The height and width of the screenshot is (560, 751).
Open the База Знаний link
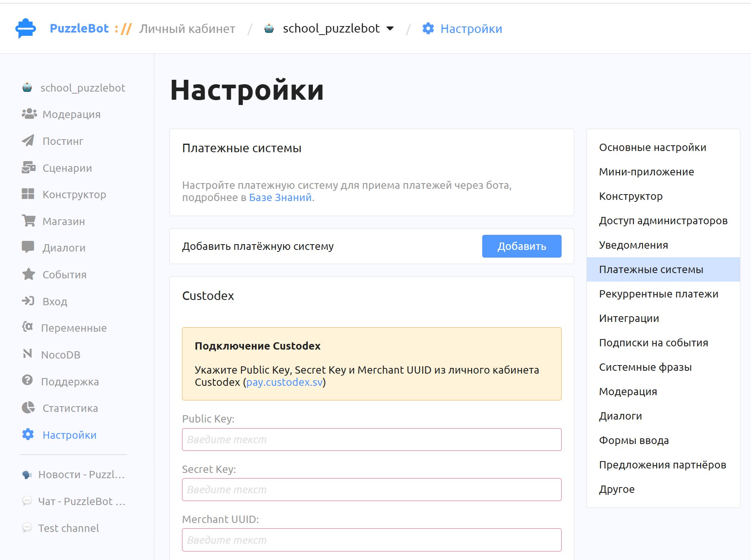pos(280,197)
